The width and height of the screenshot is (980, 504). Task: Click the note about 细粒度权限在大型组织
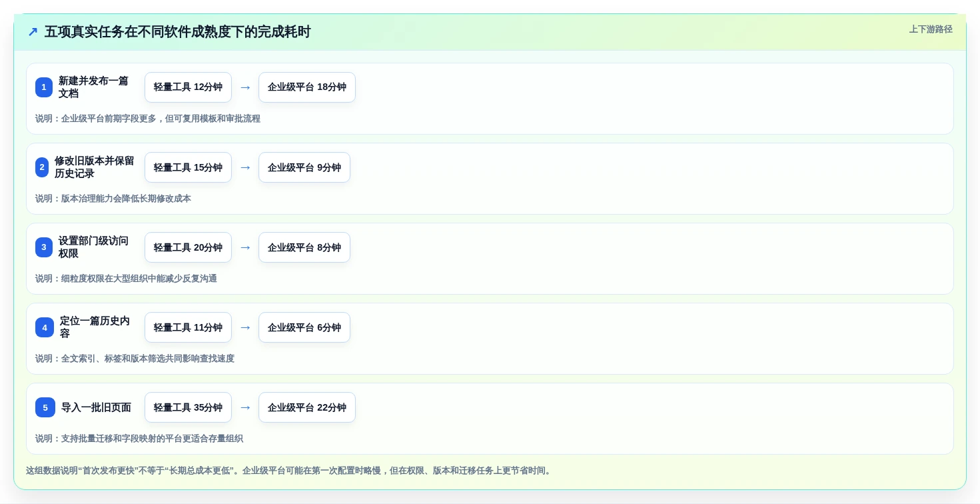(x=126, y=279)
